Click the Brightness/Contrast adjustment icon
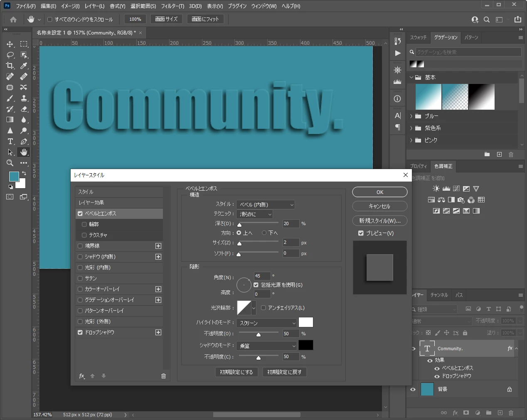This screenshot has height=420, width=527. point(436,189)
